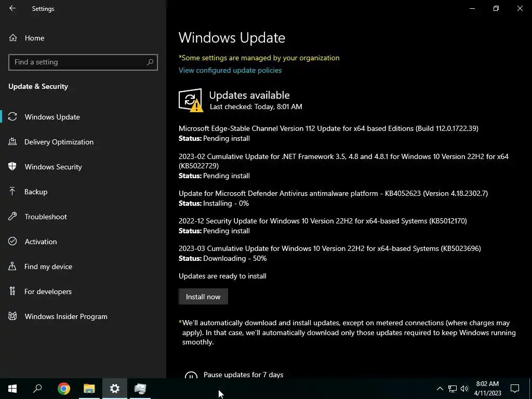
Task: Click the KB5022729 .NET Framework update text
Action: (x=343, y=161)
